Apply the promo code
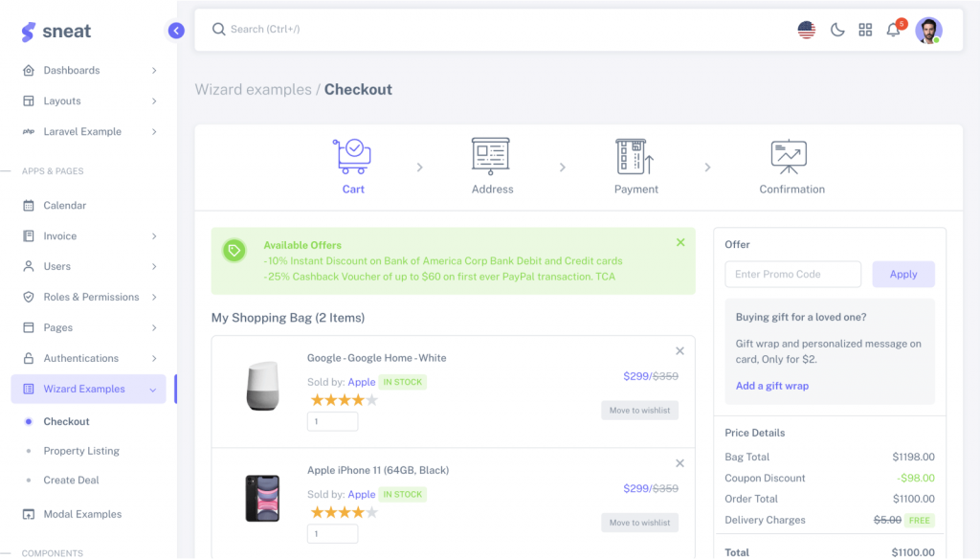This screenshot has height=559, width=980. [902, 274]
